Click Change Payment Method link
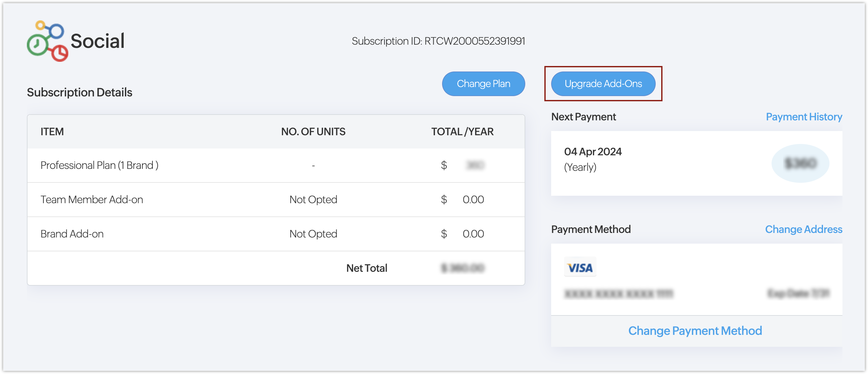The width and height of the screenshot is (868, 374). tap(695, 331)
